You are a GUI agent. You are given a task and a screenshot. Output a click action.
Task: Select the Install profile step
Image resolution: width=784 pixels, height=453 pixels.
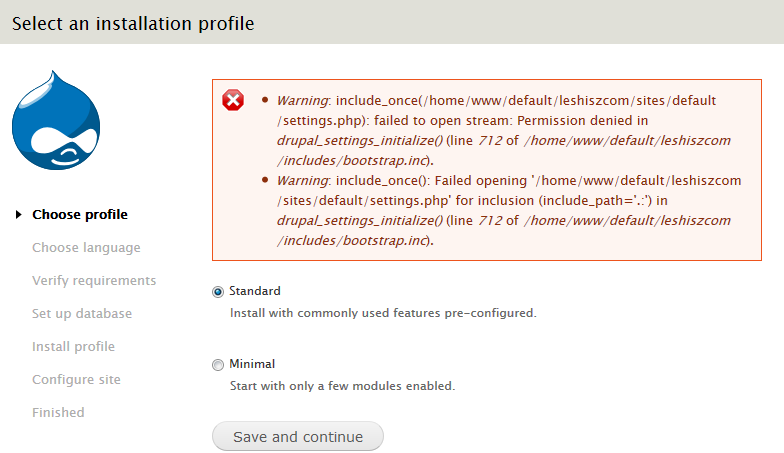coord(73,347)
